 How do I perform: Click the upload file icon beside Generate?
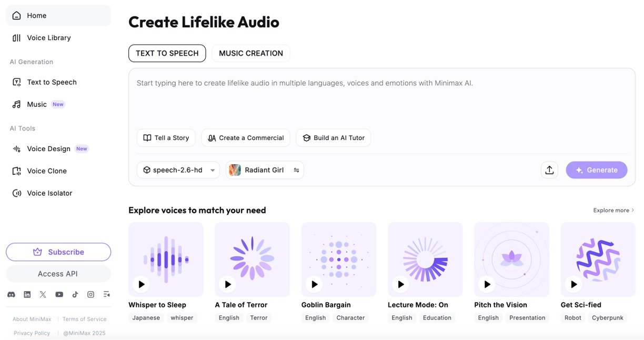coord(549,170)
